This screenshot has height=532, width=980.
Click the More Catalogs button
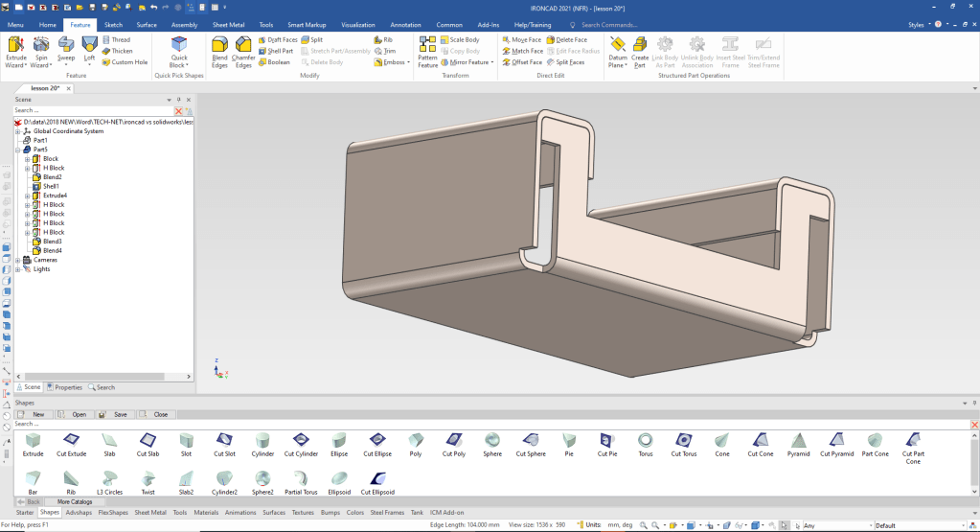click(75, 501)
